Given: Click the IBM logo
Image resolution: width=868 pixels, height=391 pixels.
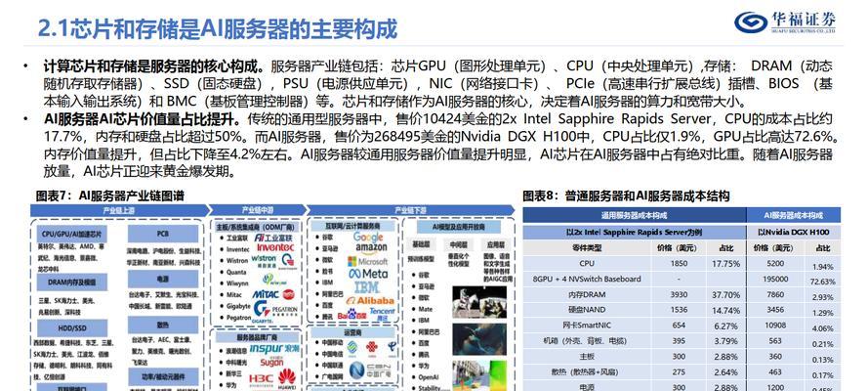Looking at the screenshot, I should pyautogui.click(x=366, y=286).
